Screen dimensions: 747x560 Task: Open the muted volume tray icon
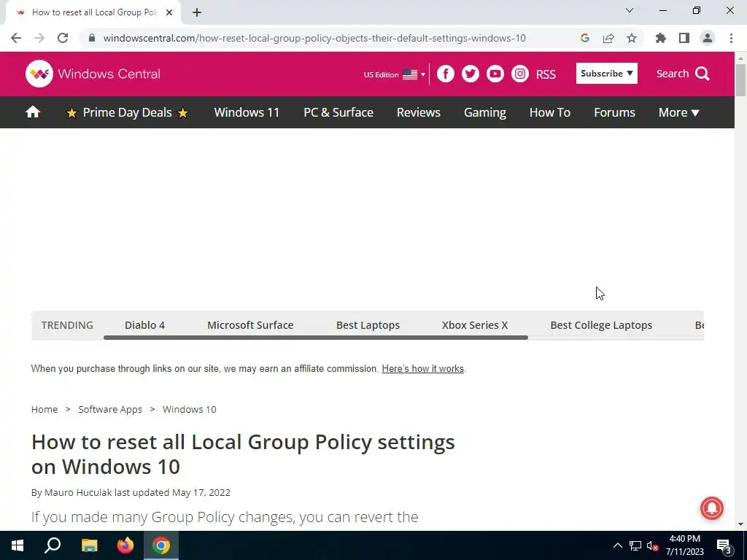(652, 545)
